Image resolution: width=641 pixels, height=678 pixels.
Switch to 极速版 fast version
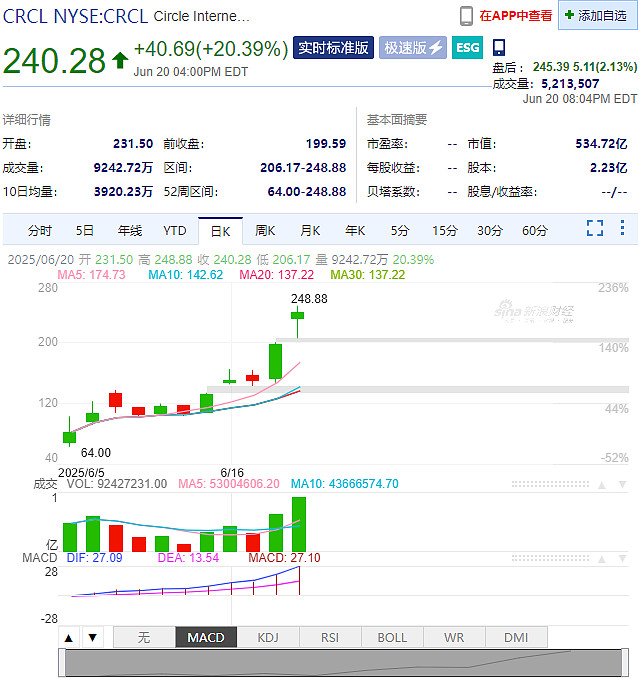tap(413, 48)
